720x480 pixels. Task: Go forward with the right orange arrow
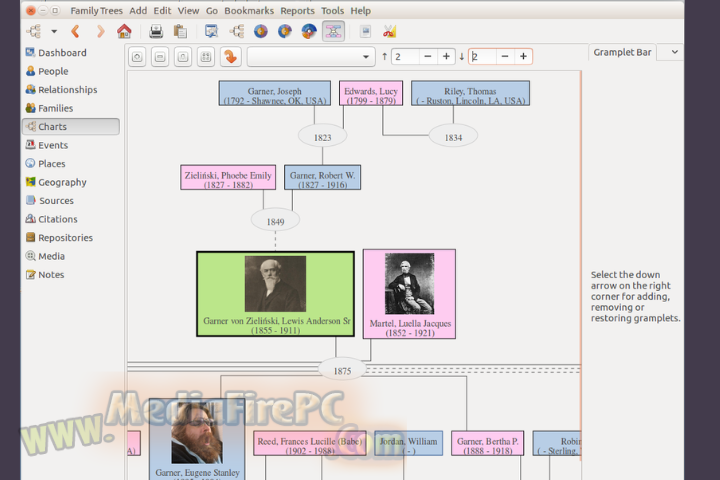coord(101,31)
